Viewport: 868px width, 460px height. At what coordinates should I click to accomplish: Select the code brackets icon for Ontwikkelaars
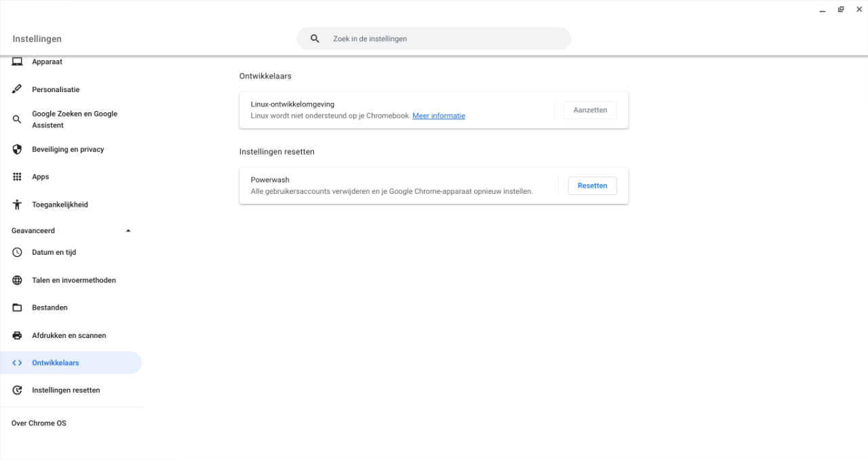(x=17, y=362)
